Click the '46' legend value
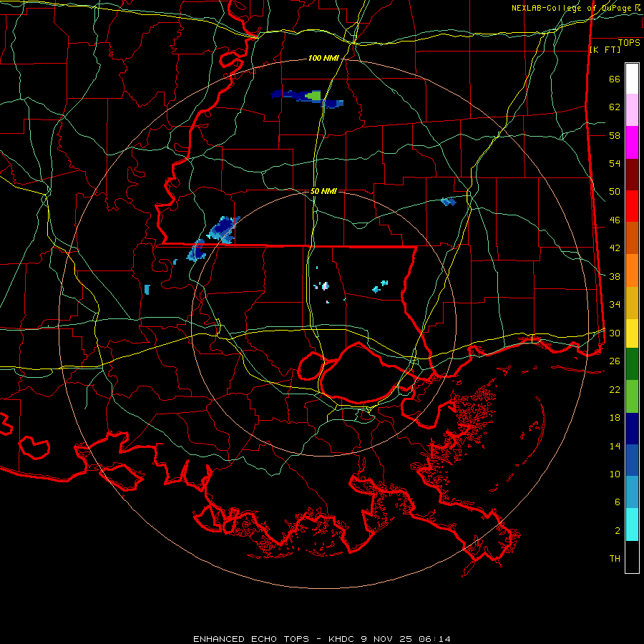The width and height of the screenshot is (644, 644). (x=615, y=220)
